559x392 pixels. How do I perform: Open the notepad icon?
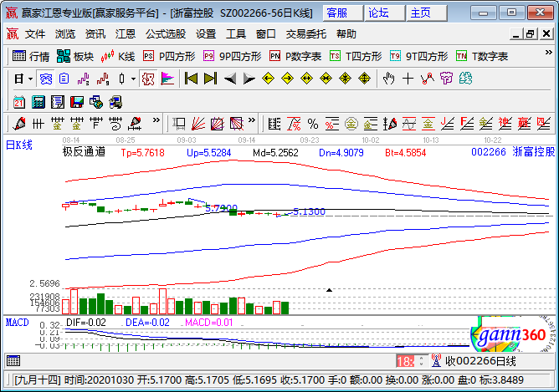tap(58, 103)
